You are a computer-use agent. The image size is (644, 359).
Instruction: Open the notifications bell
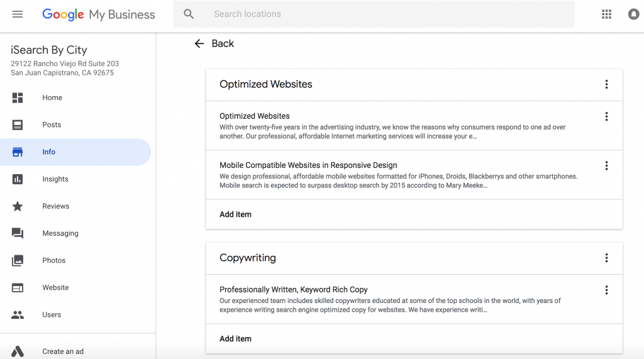634,14
